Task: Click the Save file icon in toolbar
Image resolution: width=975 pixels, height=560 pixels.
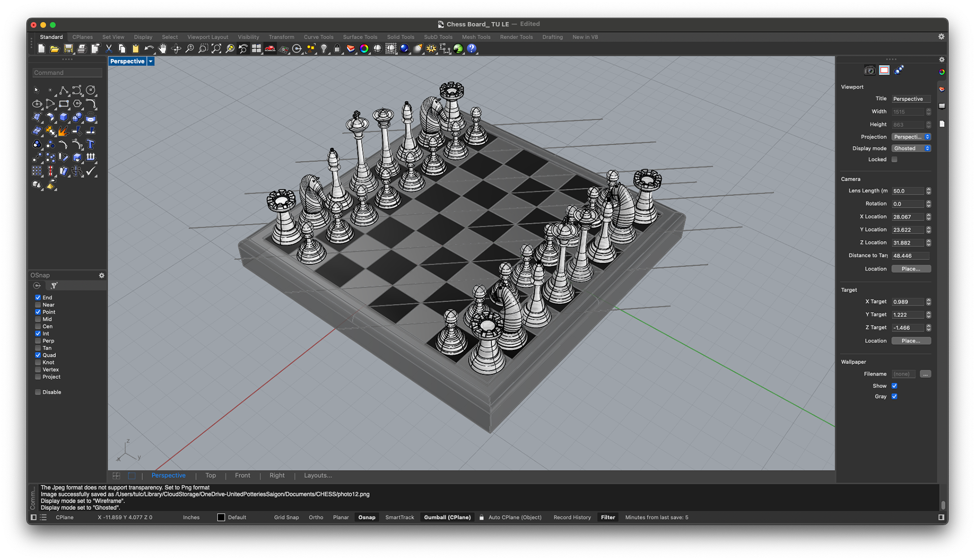Action: coord(68,49)
